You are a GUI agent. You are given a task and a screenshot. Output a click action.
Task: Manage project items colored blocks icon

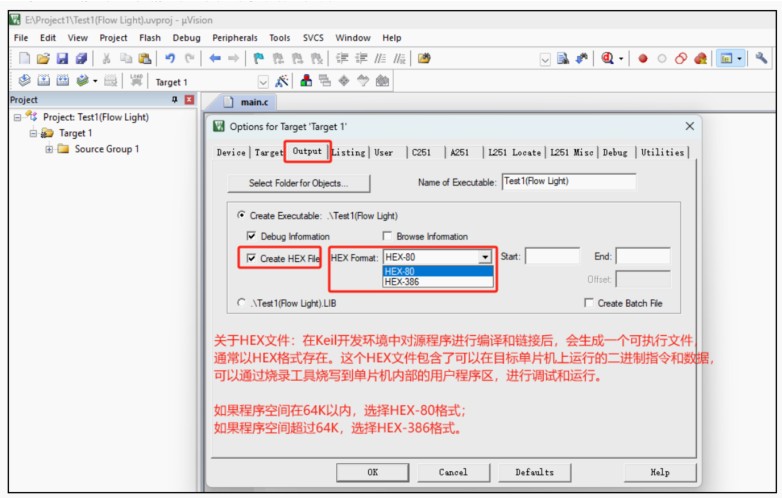[x=306, y=81]
